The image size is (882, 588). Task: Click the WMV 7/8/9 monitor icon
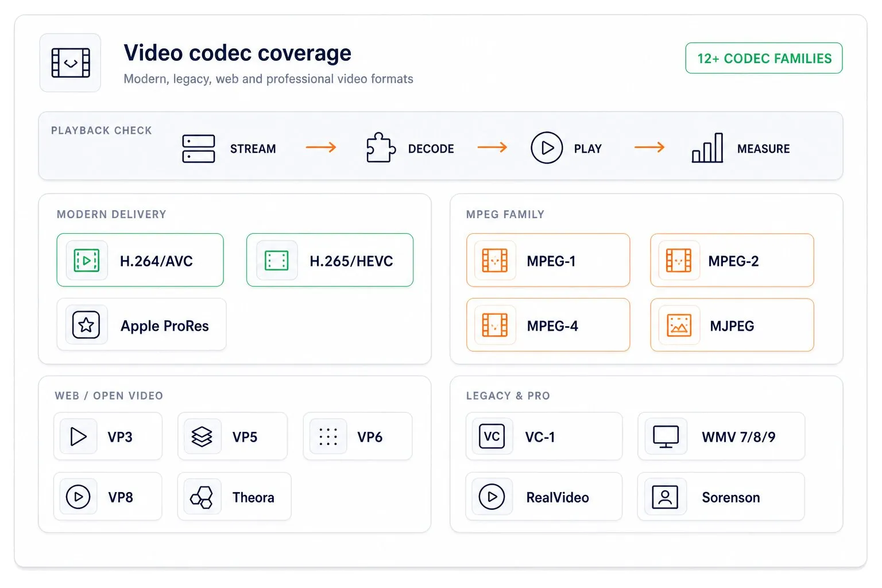(666, 437)
